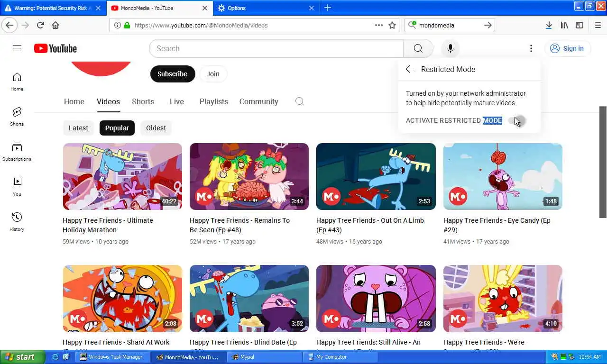Screen dimensions: 607x364
Task: Open a new browser tab with plus
Action: [x=328, y=8]
